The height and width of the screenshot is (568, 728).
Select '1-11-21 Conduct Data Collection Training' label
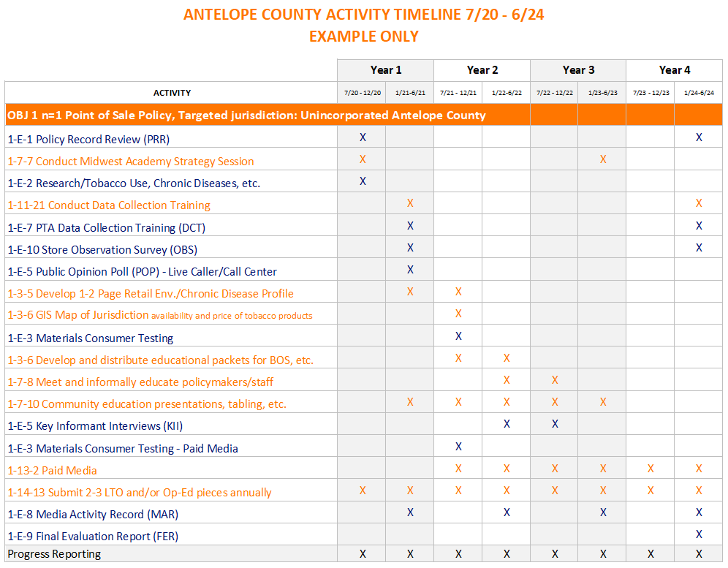tap(109, 205)
